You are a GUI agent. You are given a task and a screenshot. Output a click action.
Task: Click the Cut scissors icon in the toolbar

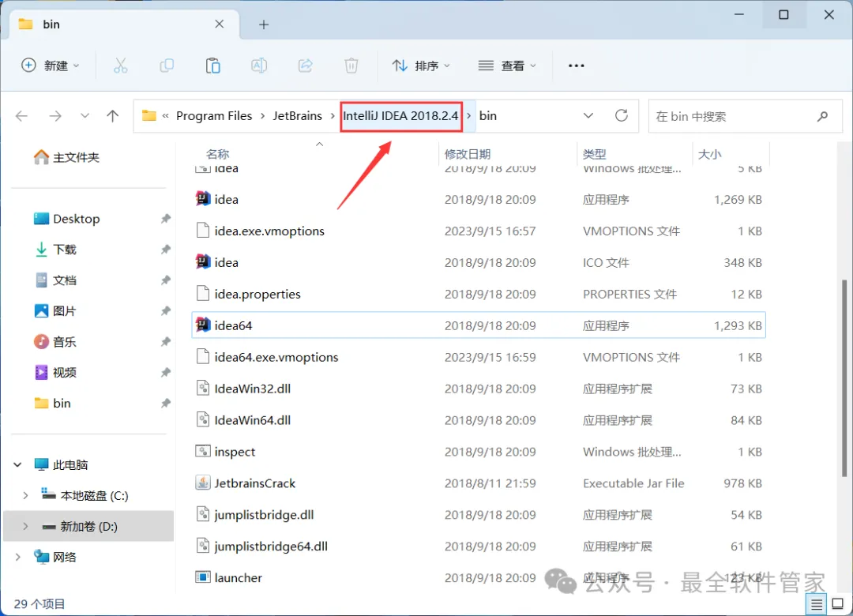(x=120, y=66)
